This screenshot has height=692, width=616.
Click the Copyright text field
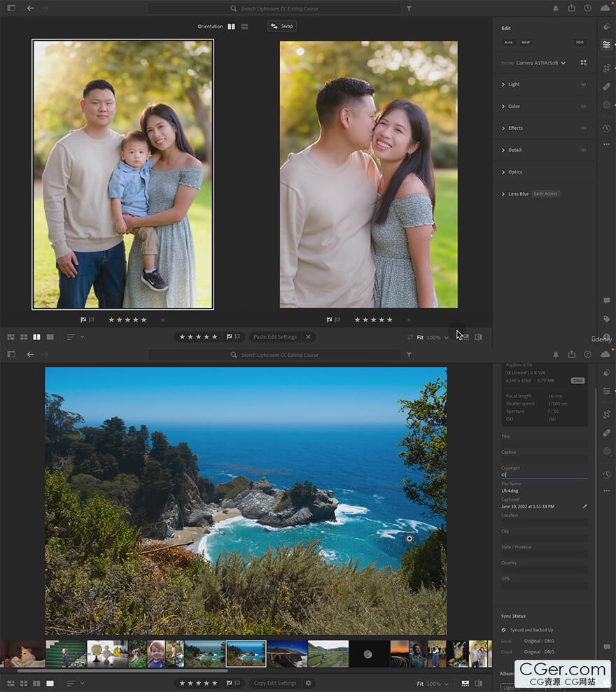coord(544,475)
